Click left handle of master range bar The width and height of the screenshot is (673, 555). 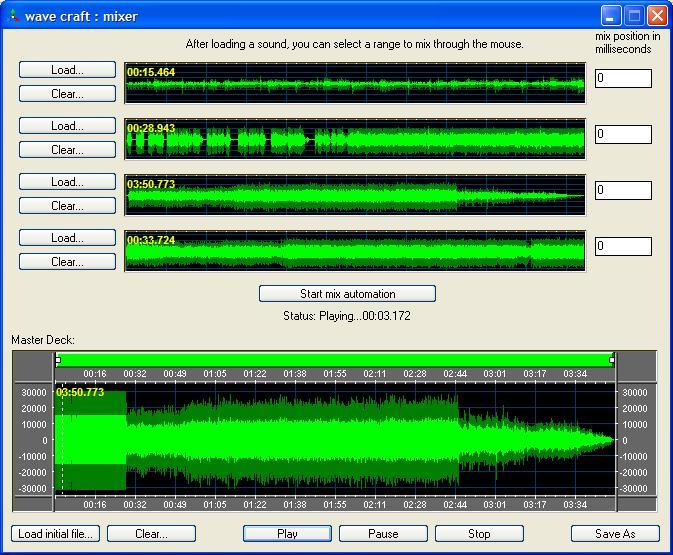point(58,360)
